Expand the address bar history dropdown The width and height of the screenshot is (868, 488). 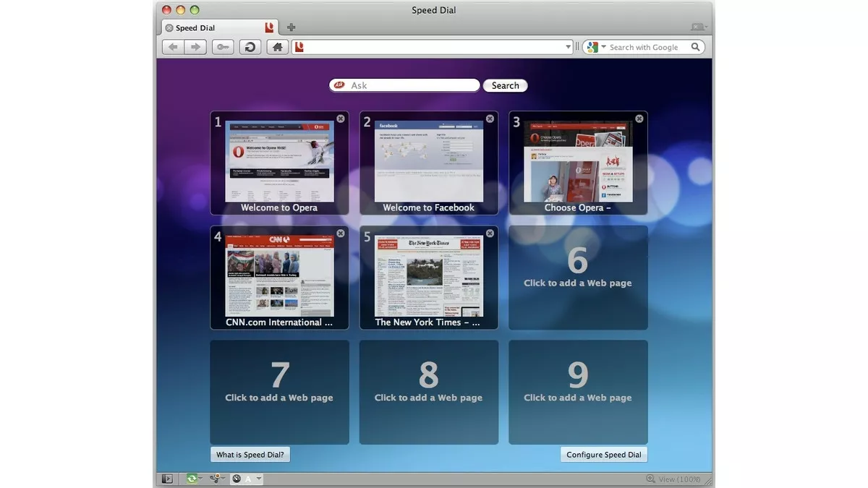(568, 47)
